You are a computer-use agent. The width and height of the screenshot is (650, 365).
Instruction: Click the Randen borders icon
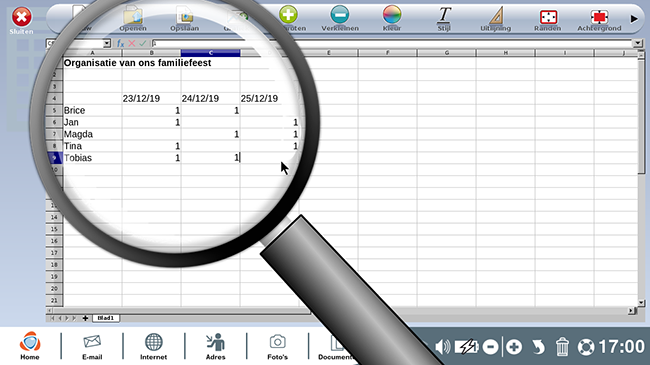pyautogui.click(x=548, y=17)
